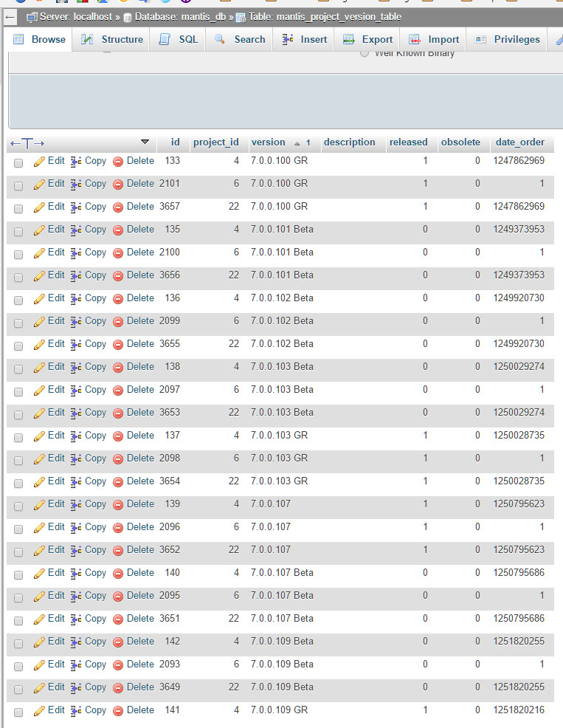Click the pencil Edit icon for id 135
This screenshot has height=728, width=563.
(39, 230)
